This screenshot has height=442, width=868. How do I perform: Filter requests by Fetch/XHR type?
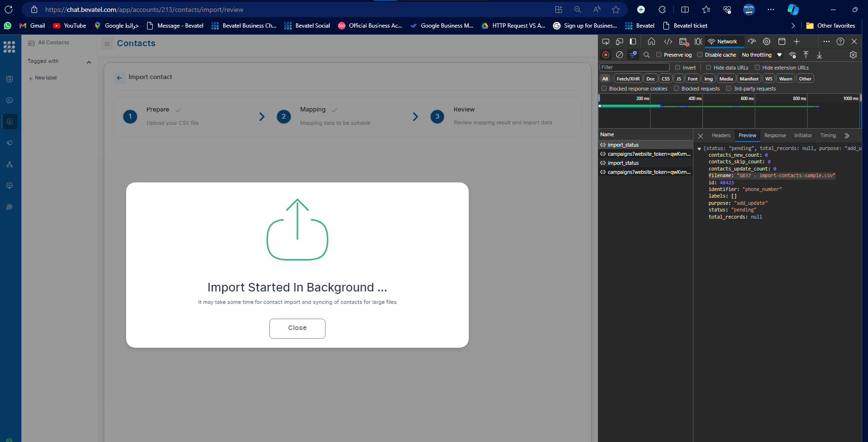628,79
